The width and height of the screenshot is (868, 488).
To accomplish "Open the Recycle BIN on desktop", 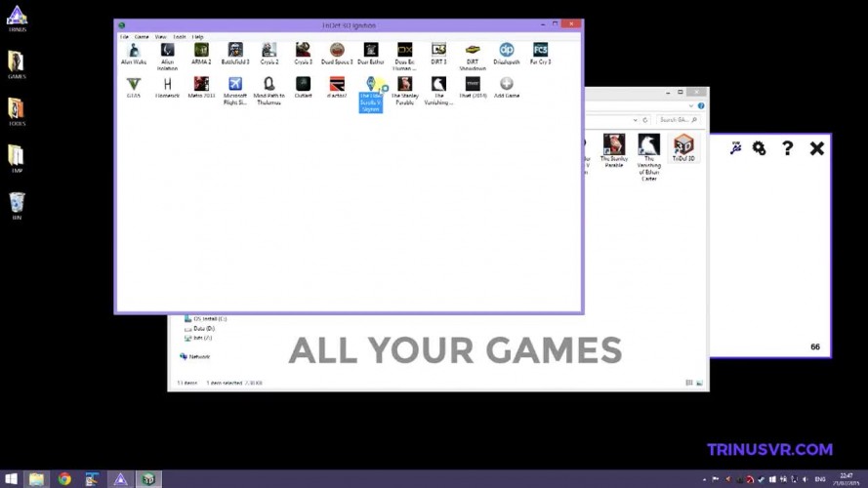I will pos(17,206).
